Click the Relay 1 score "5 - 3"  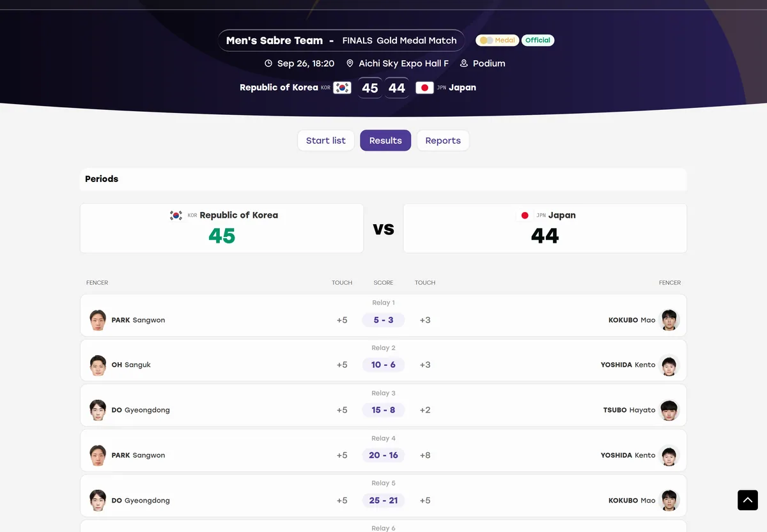coord(383,320)
